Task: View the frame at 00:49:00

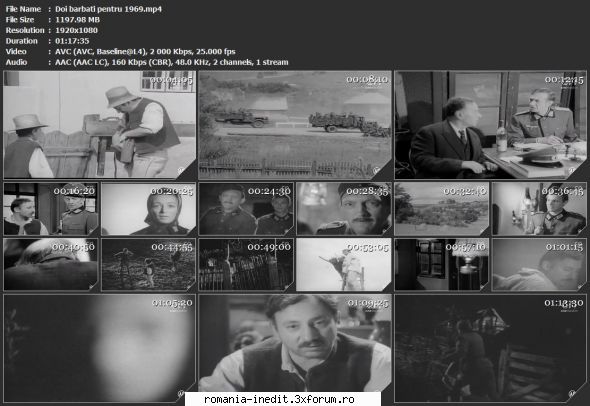Action: (x=246, y=265)
